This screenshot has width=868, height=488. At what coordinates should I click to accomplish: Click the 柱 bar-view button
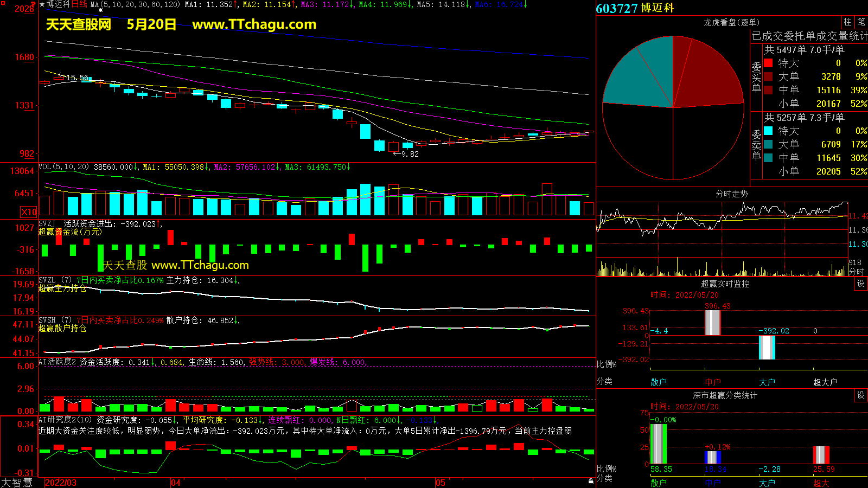click(x=847, y=22)
